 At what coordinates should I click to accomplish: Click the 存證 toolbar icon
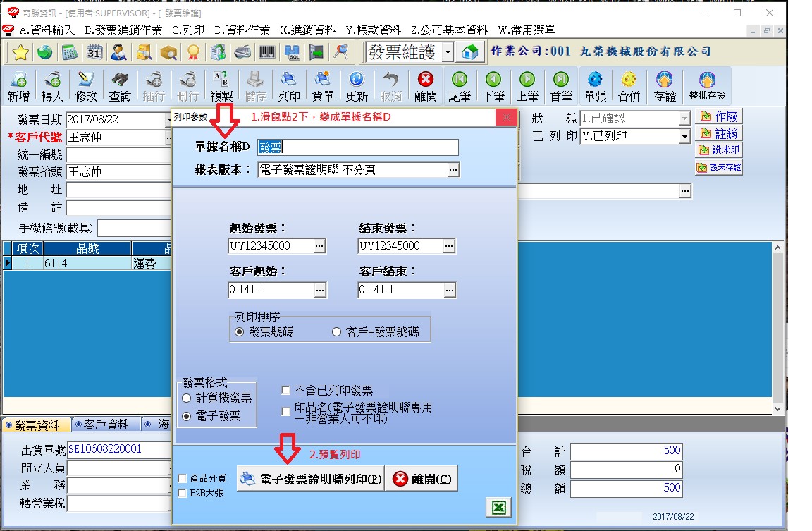tap(663, 85)
